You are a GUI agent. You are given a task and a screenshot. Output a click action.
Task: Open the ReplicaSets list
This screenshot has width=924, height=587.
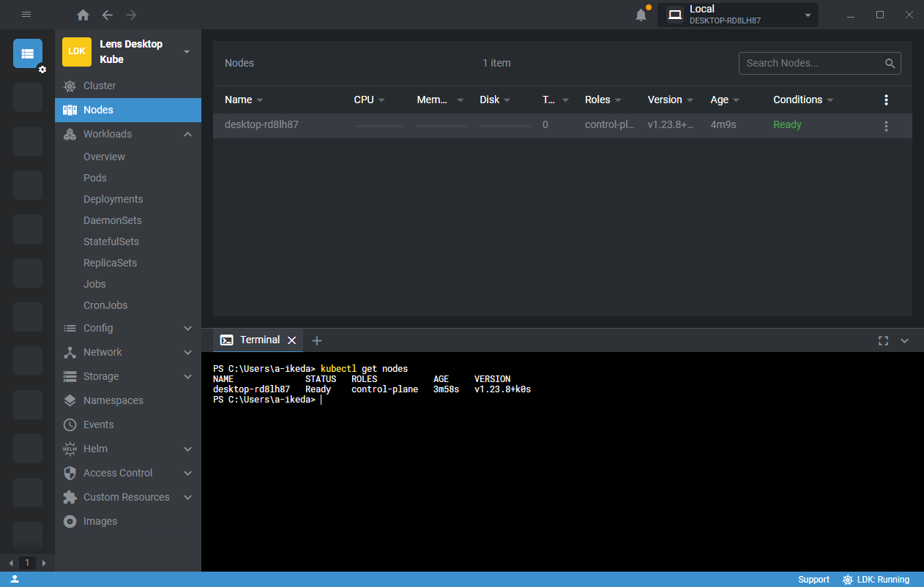tap(111, 263)
